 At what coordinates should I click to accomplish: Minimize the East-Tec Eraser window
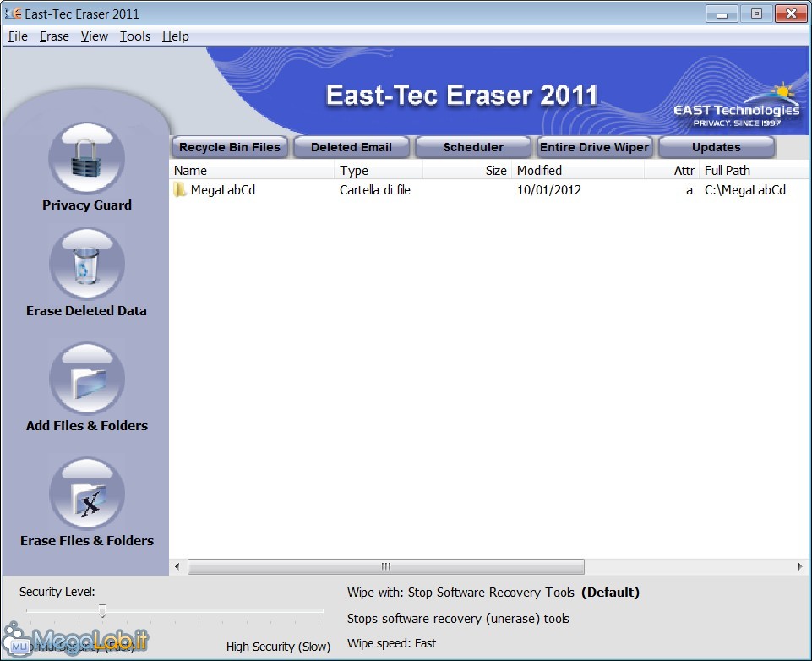(722, 14)
